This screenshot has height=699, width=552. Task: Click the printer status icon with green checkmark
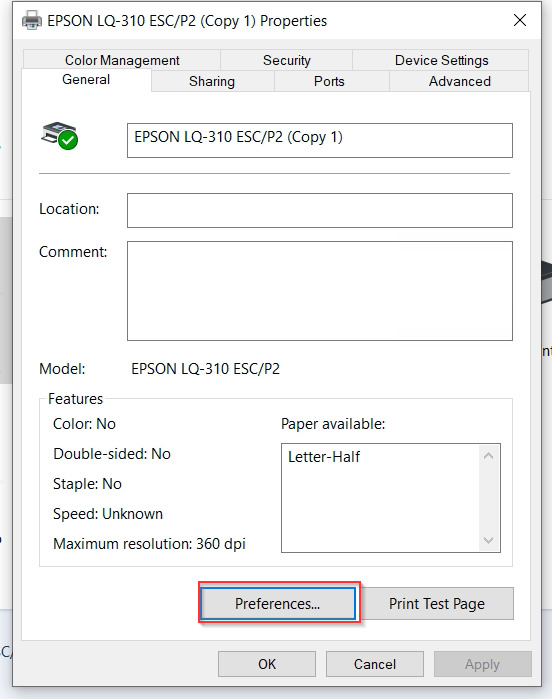coord(60,136)
